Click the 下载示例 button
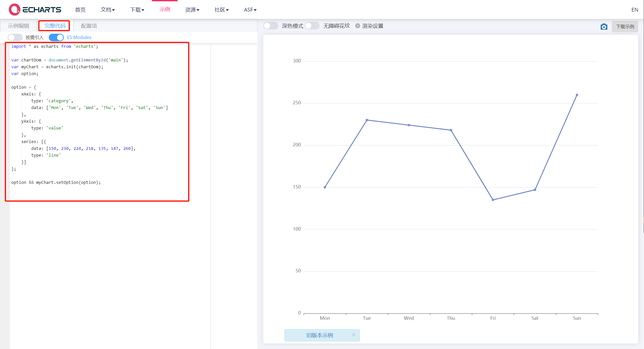The image size is (644, 349). (x=625, y=26)
